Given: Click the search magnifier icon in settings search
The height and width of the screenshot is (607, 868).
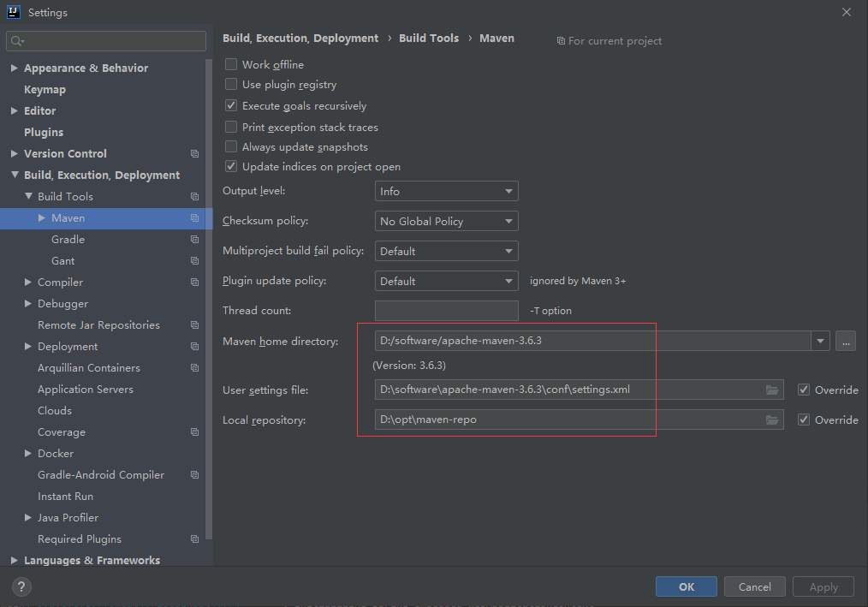Looking at the screenshot, I should (17, 41).
